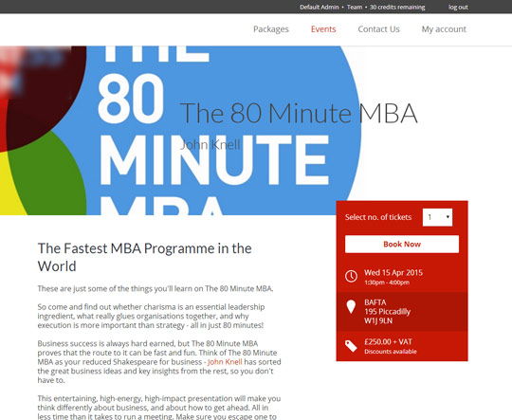Click the 'BAFTA' venue name
The height and width of the screenshot is (420, 512).
click(375, 302)
